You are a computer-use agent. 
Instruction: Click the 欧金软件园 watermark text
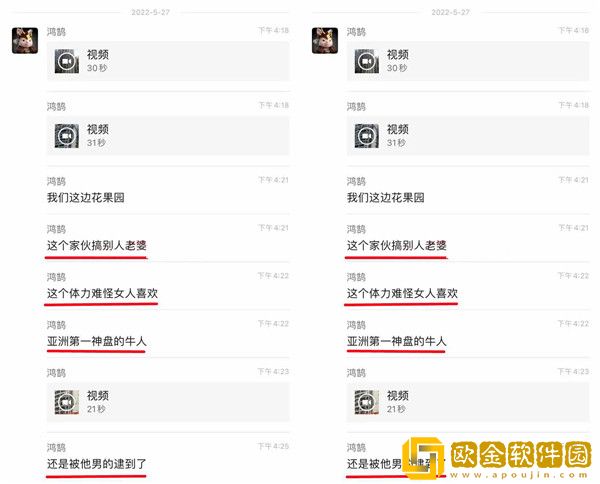tap(521, 455)
